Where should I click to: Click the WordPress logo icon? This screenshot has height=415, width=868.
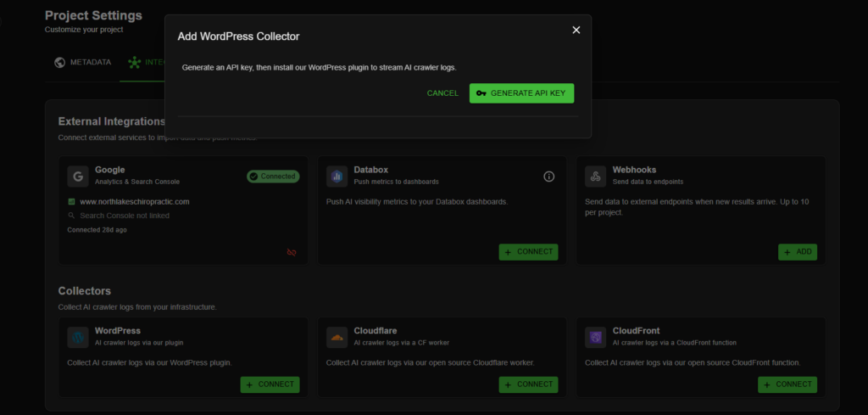78,337
